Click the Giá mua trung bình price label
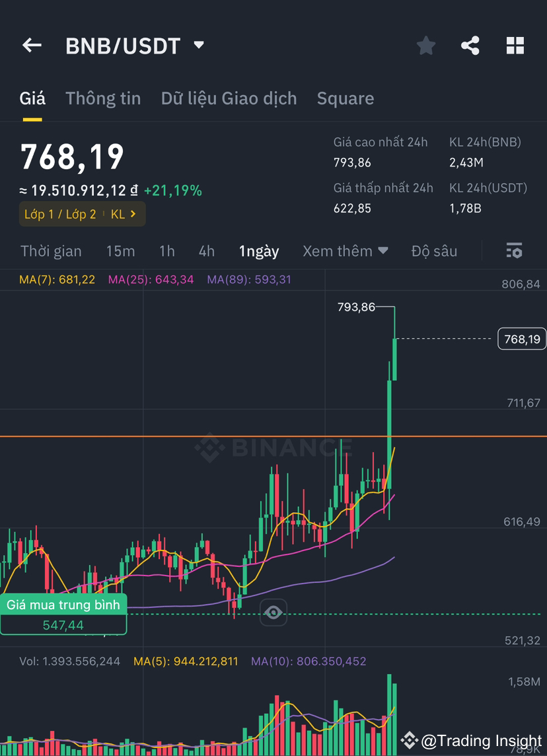The height and width of the screenshot is (756, 547). point(63,605)
